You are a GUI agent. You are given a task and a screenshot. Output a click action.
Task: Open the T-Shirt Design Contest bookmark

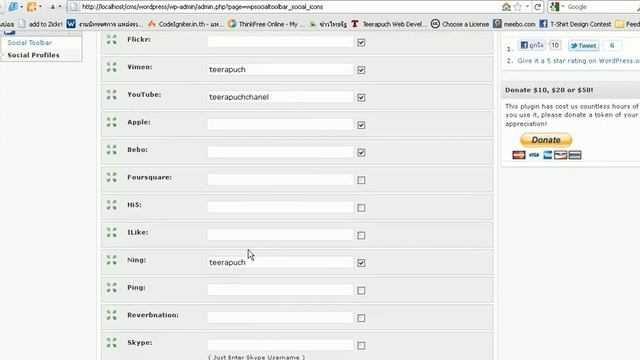(576, 24)
